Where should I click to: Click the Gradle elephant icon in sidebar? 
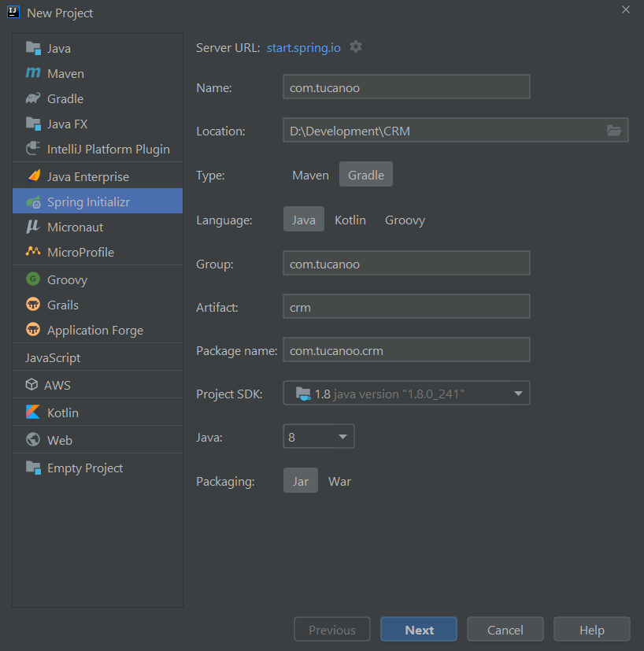point(32,98)
